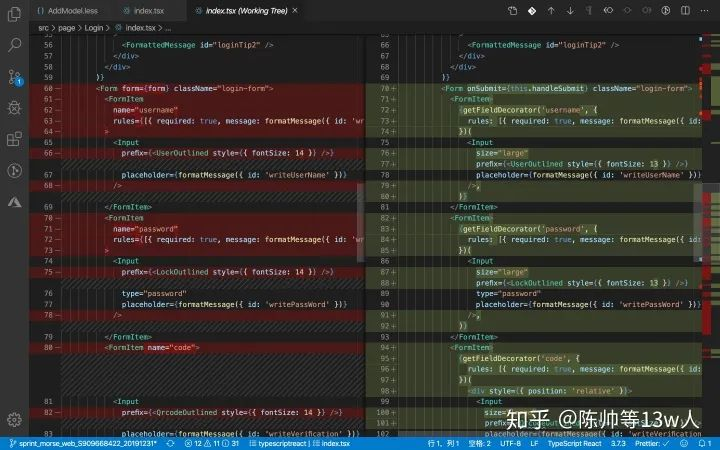Open next revision comparison icon
Screen dimensions: 720x450
(647, 10)
